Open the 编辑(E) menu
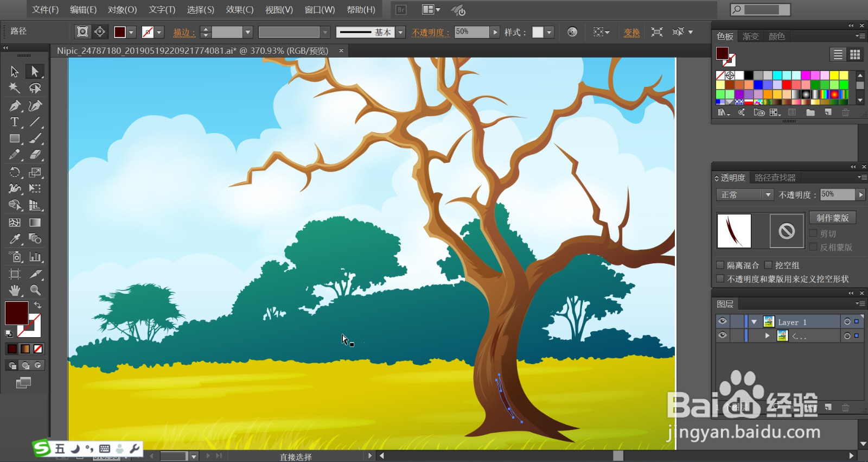This screenshot has height=462, width=868. click(x=83, y=10)
